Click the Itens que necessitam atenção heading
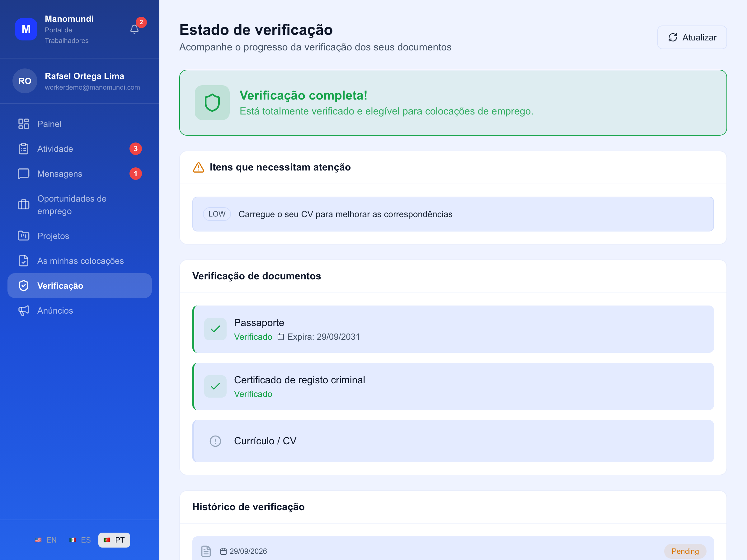 click(x=280, y=167)
